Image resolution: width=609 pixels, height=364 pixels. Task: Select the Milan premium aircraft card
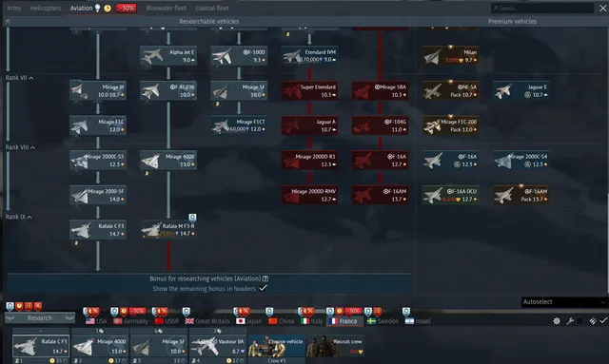tap(450, 56)
